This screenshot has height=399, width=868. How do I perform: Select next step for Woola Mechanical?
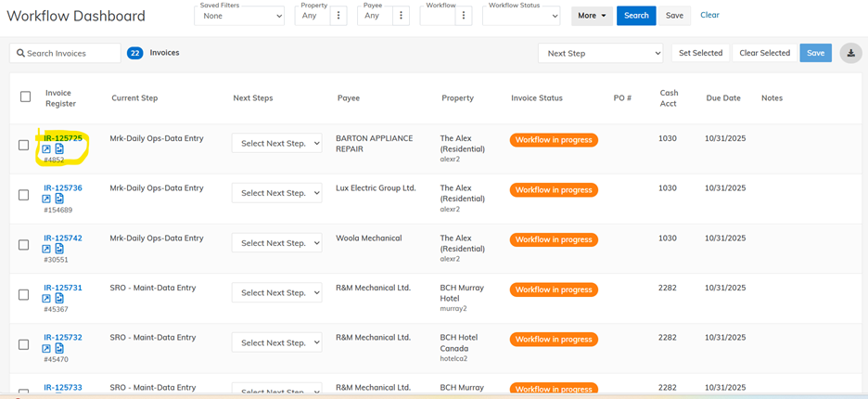(276, 243)
